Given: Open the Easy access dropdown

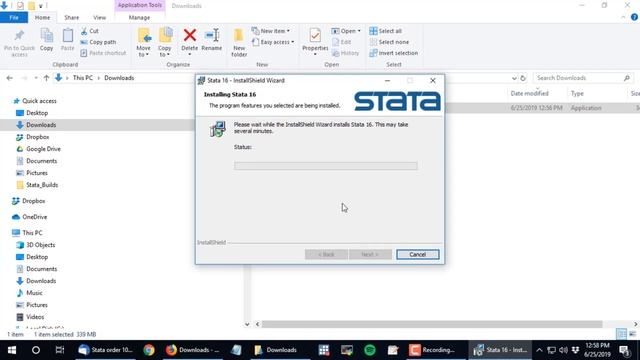Looking at the screenshot, I should (x=273, y=42).
